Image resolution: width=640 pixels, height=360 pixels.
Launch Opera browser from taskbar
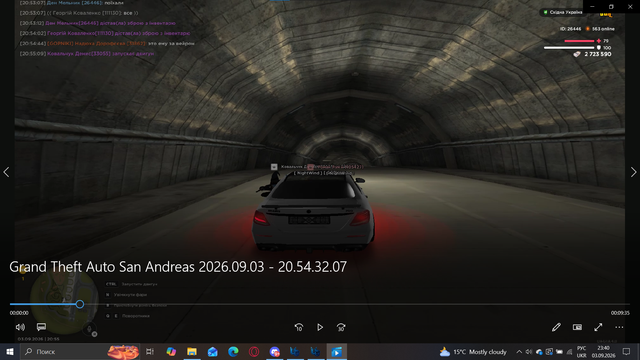(x=254, y=351)
